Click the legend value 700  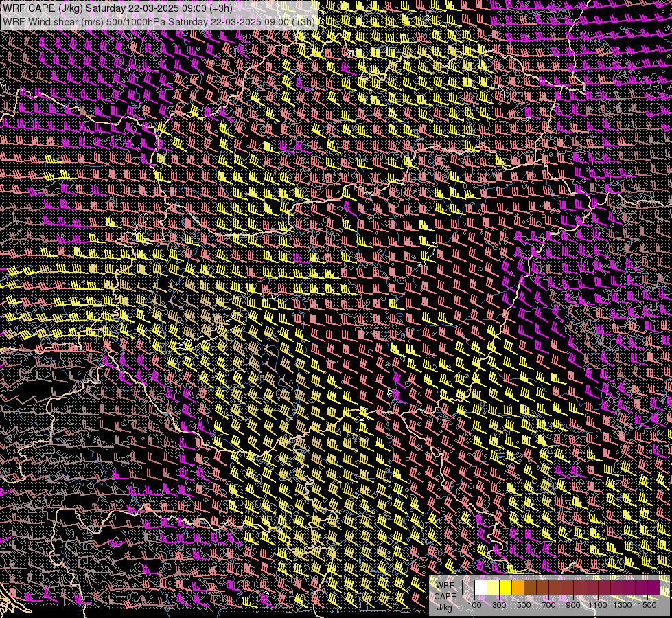point(548,605)
